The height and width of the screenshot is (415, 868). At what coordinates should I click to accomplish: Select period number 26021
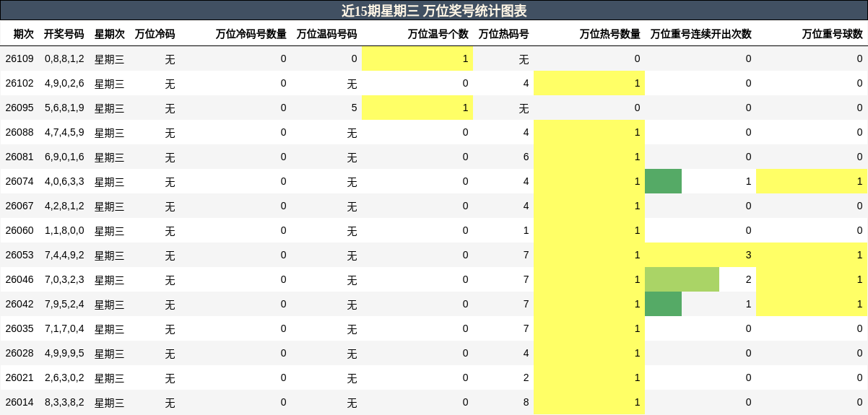19,377
